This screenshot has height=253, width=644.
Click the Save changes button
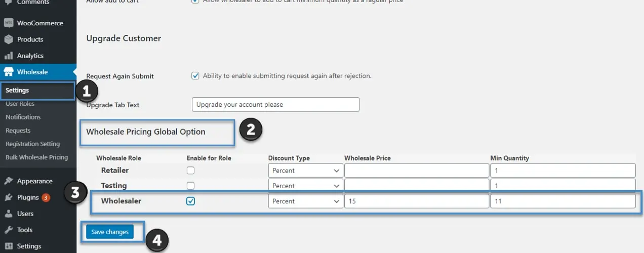pos(110,232)
